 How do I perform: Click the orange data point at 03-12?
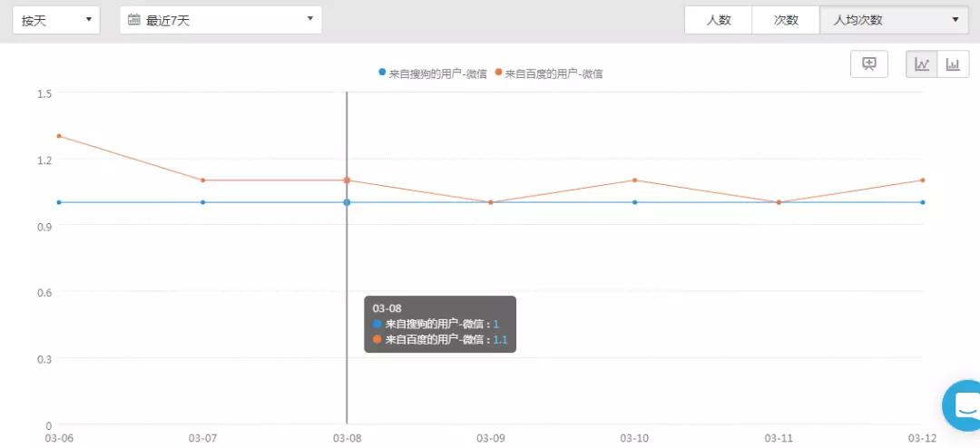click(x=923, y=180)
